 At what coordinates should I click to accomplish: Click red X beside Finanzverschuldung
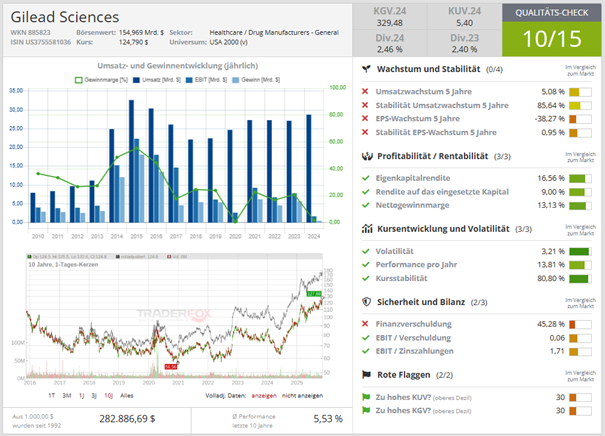coord(367,324)
